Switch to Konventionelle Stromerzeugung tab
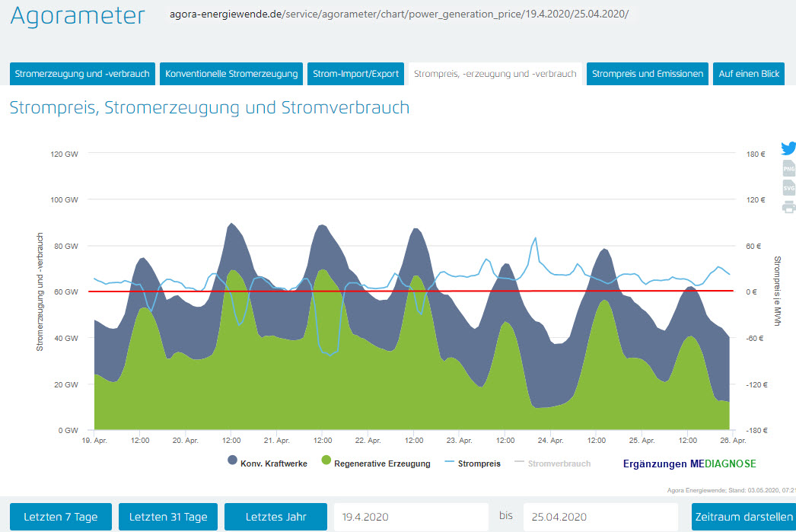The width and height of the screenshot is (796, 532). (231, 74)
